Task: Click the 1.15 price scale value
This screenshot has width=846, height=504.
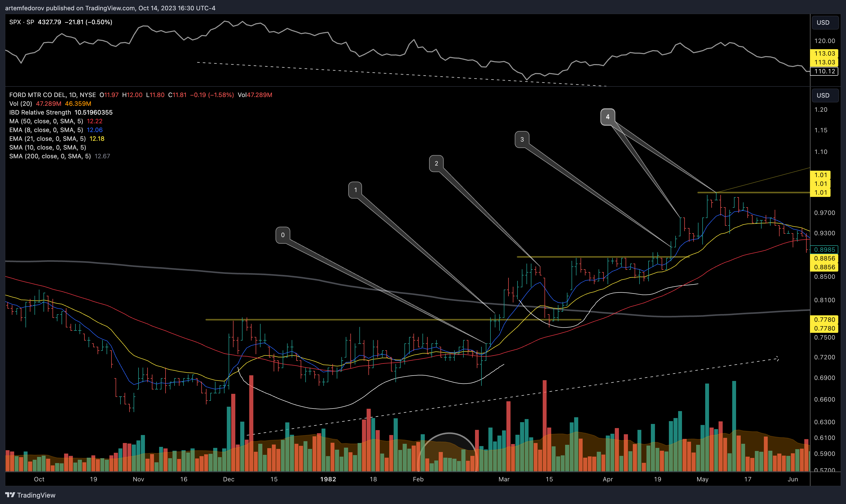Action: click(821, 131)
